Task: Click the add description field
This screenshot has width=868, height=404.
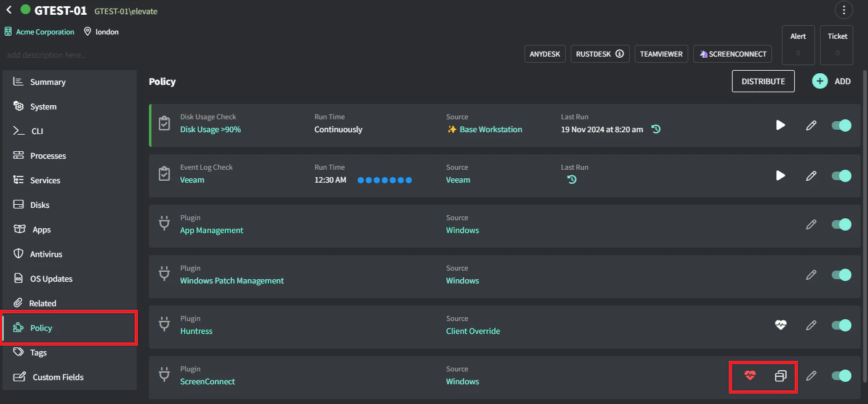Action: pos(46,55)
